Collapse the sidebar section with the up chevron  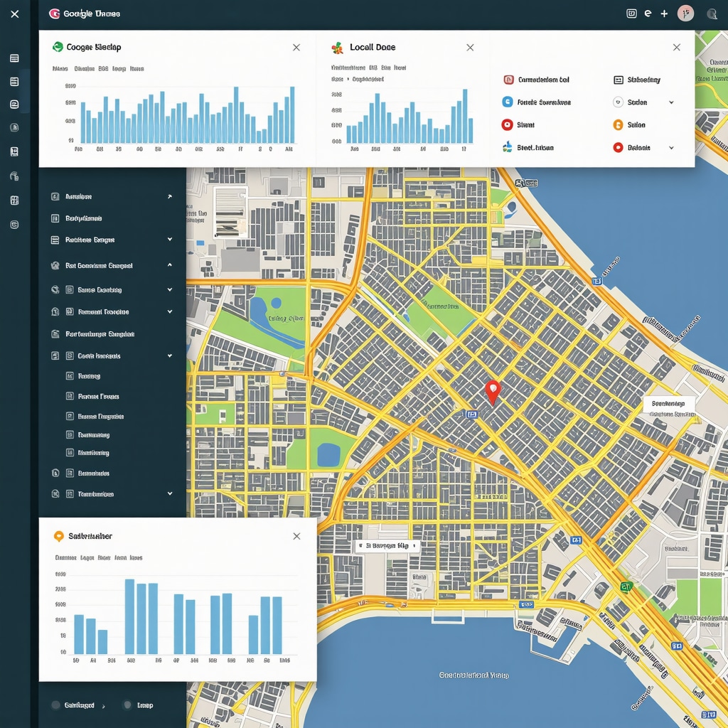[170, 264]
